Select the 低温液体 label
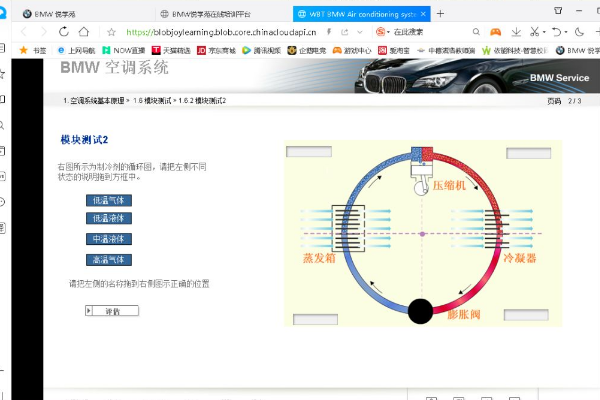 (x=109, y=218)
